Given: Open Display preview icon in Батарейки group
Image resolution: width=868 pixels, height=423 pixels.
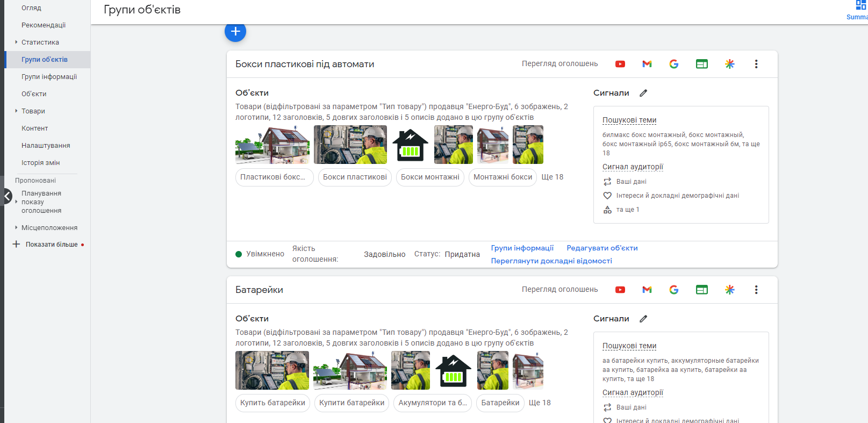Looking at the screenshot, I should (x=702, y=290).
